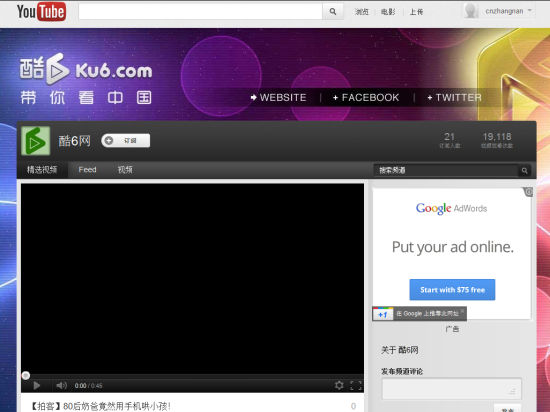Open the WEBSITE banner link

(x=279, y=97)
